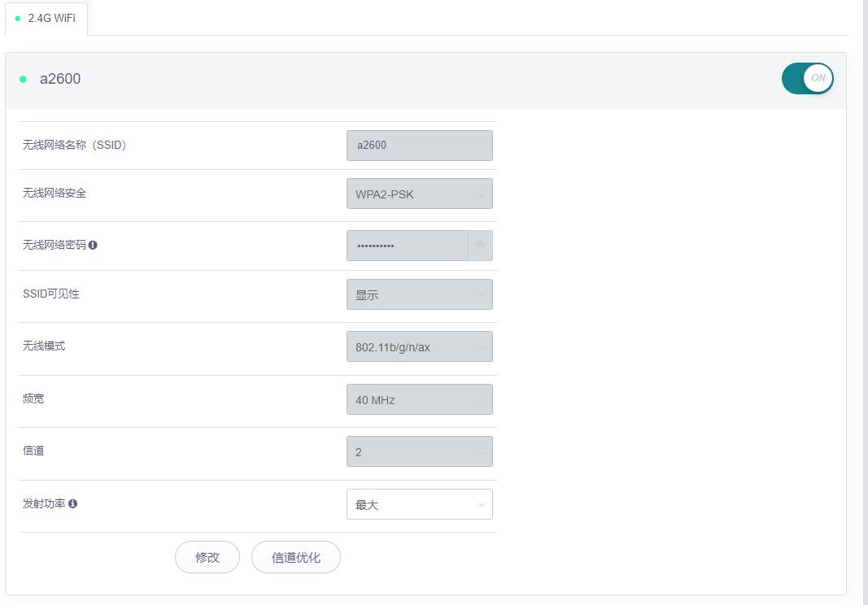The width and height of the screenshot is (868, 605).
Task: Click the 修改 button
Action: [207, 557]
